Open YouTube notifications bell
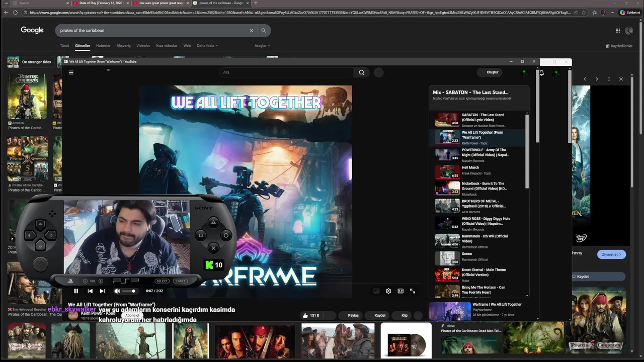Screen dimensions: 644x362 542,73
